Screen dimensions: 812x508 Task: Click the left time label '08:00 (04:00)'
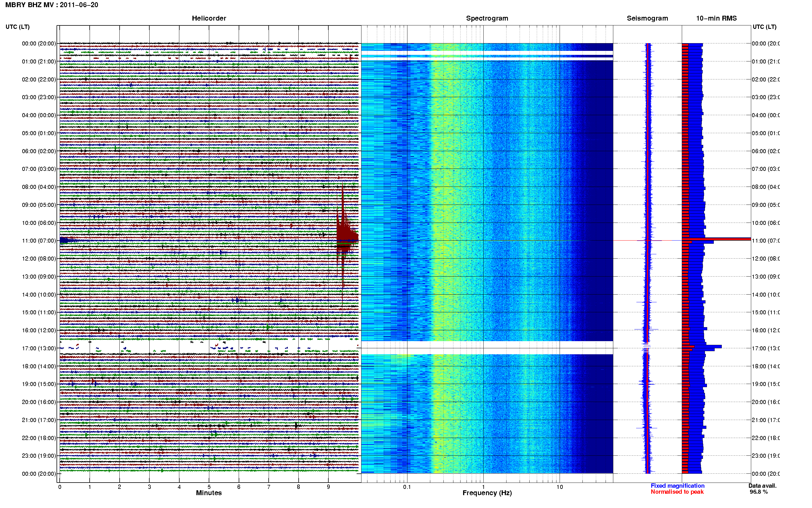click(39, 187)
